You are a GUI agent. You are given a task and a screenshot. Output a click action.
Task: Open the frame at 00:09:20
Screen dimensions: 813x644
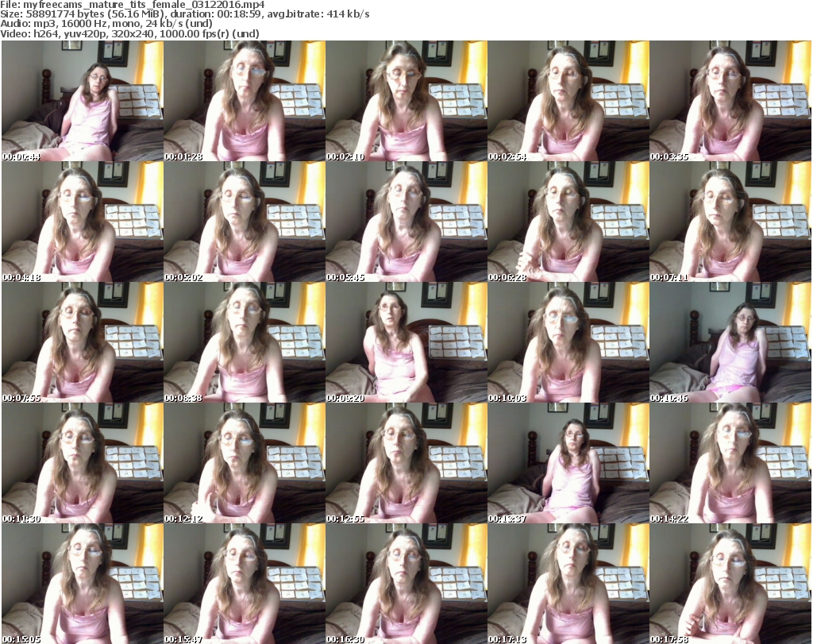(x=406, y=342)
